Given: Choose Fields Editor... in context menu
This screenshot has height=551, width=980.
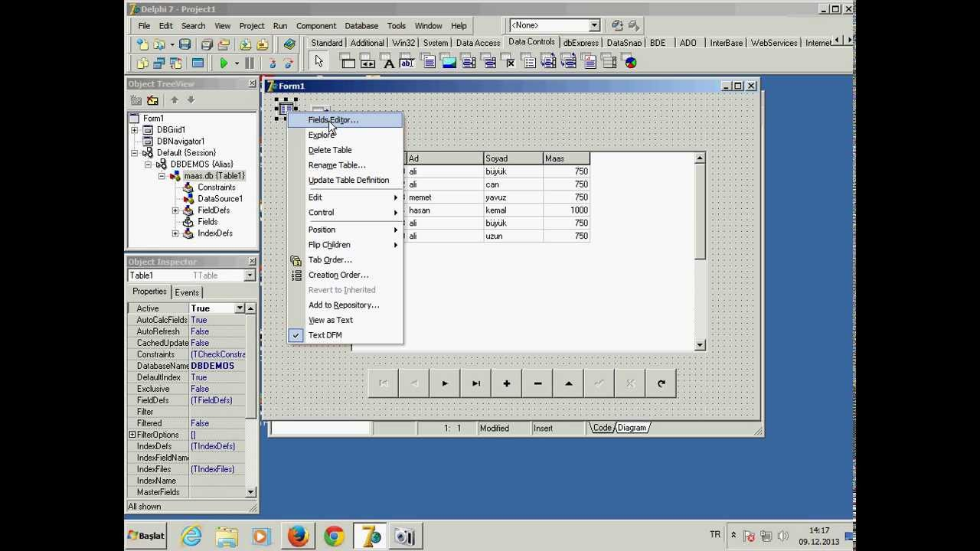Looking at the screenshot, I should coord(345,120).
